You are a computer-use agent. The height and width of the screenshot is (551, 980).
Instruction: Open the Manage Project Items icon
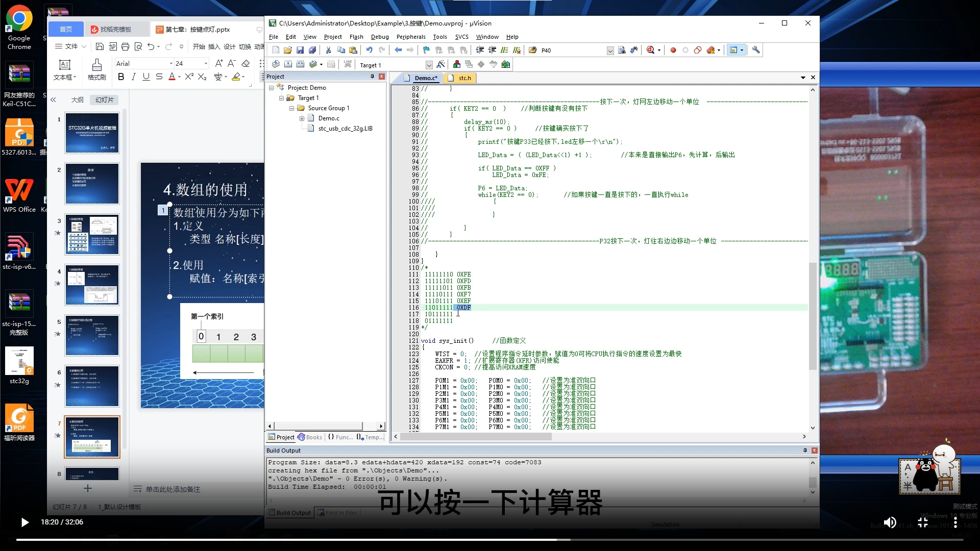[x=457, y=64]
